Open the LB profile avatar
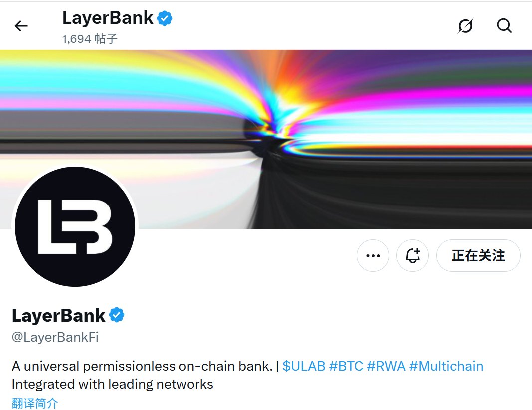This screenshot has width=532, height=410. pos(75,227)
